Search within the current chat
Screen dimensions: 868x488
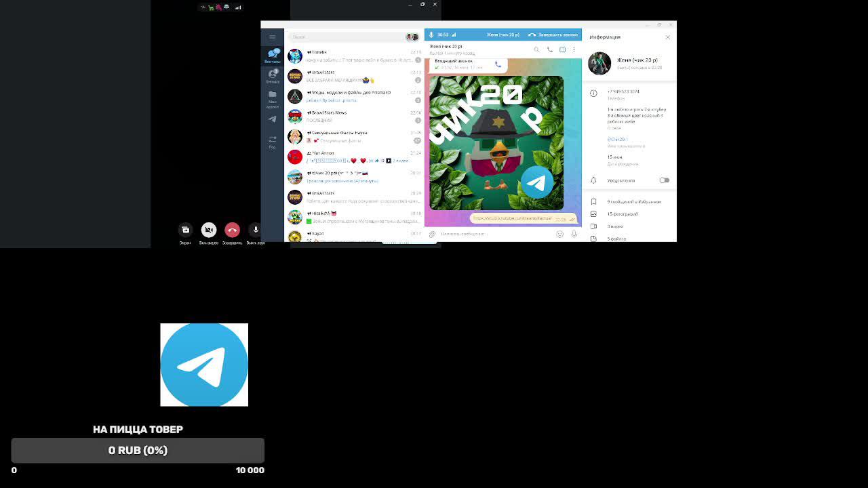(x=536, y=49)
